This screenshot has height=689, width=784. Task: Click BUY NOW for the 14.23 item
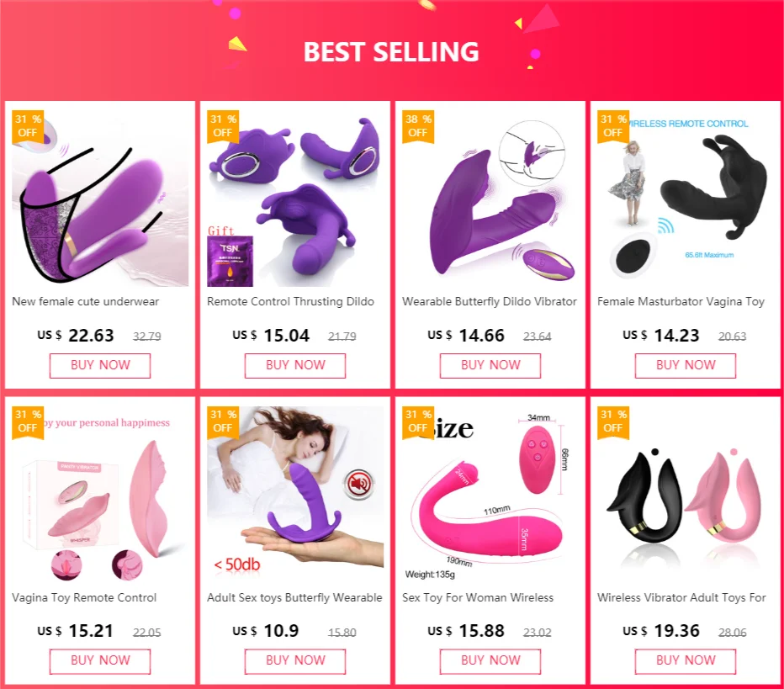(x=686, y=365)
